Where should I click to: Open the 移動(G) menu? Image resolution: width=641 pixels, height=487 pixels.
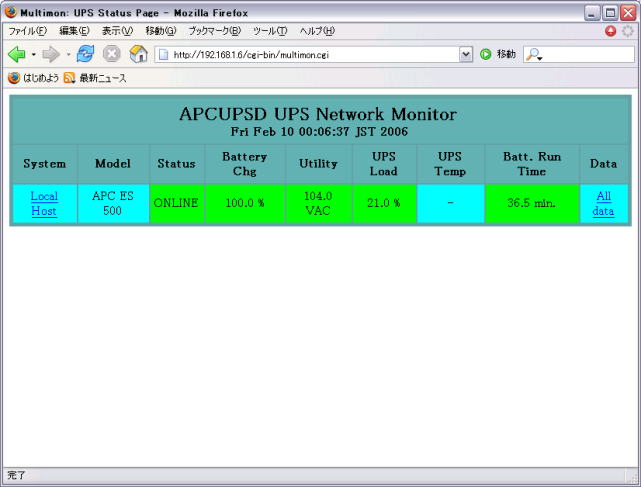pyautogui.click(x=161, y=31)
